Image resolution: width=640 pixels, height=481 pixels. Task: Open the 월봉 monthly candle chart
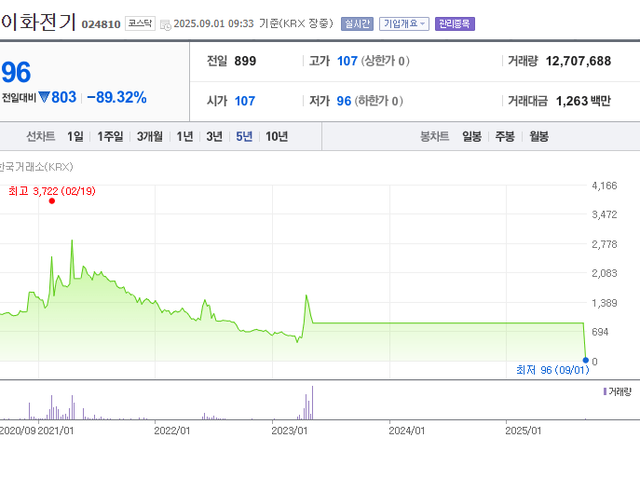point(538,137)
